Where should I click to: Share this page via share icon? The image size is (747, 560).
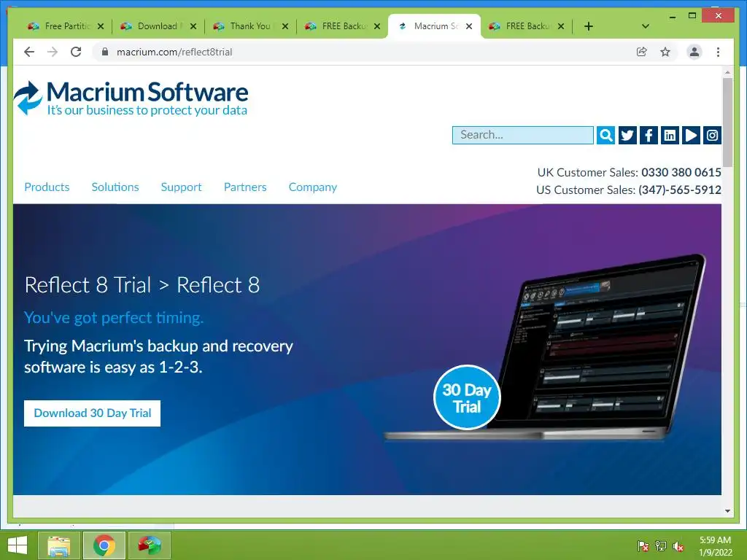tap(642, 52)
